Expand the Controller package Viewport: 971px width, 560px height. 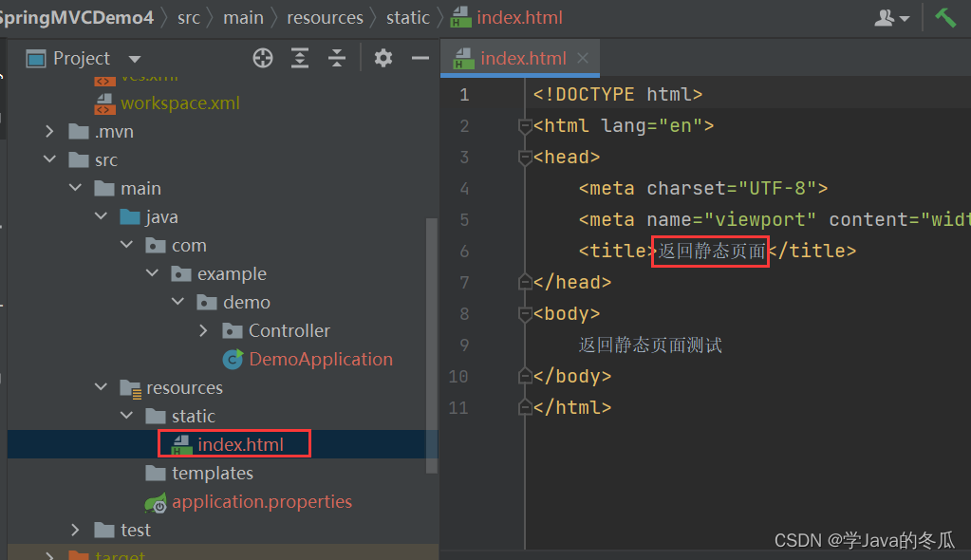click(x=203, y=330)
